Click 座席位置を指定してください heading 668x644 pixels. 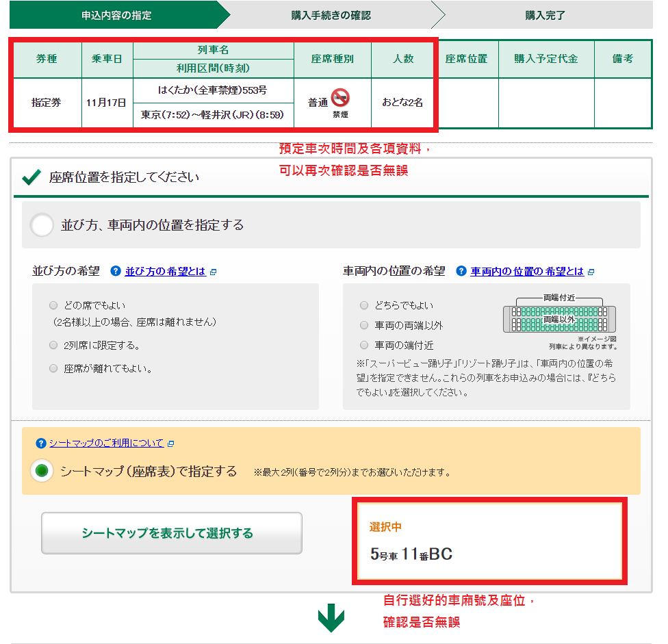tap(124, 177)
